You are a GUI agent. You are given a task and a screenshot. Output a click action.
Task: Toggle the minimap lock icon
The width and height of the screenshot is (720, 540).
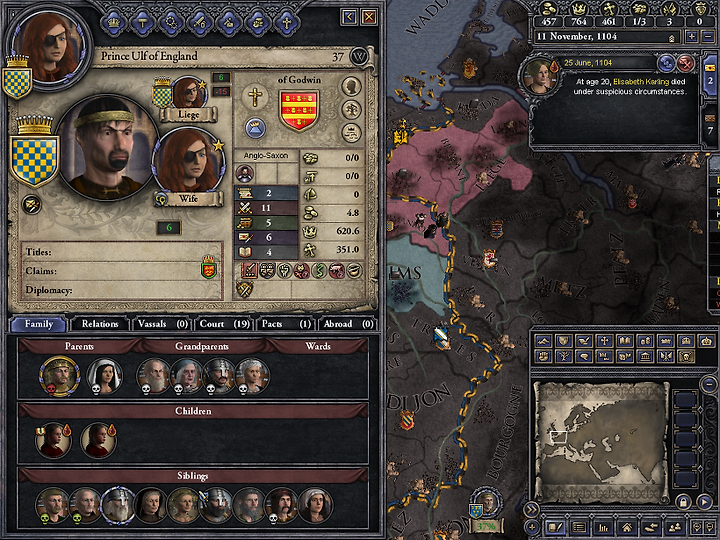tap(682, 501)
